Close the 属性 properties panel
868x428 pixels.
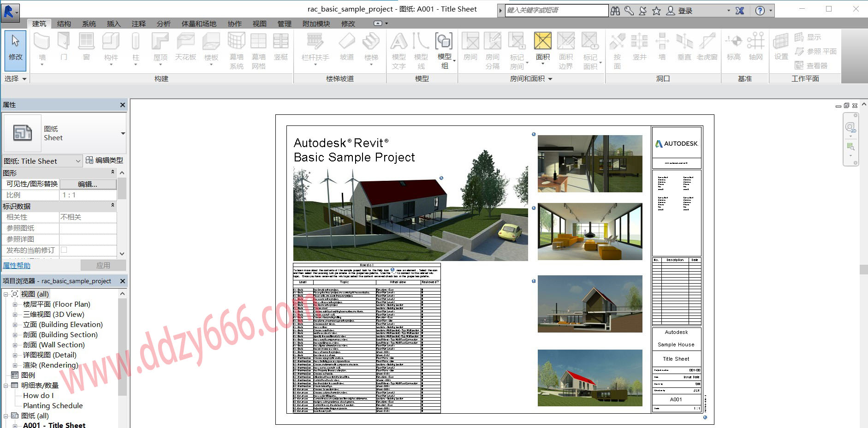tap(123, 105)
